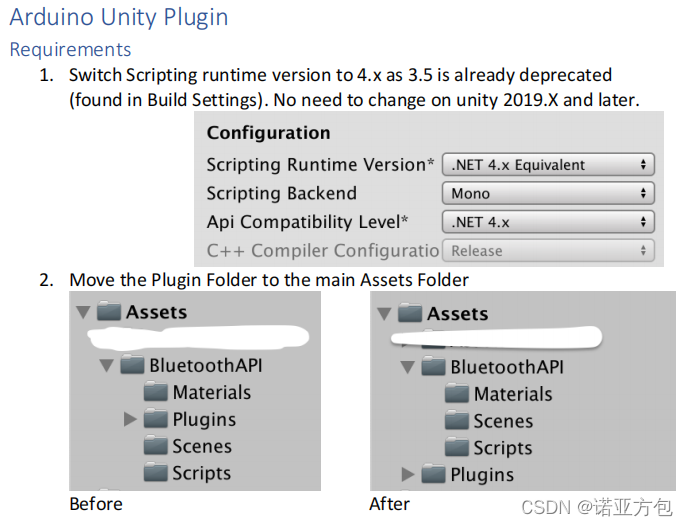Expand the Plugins folder in Before panel

[x=130, y=419]
